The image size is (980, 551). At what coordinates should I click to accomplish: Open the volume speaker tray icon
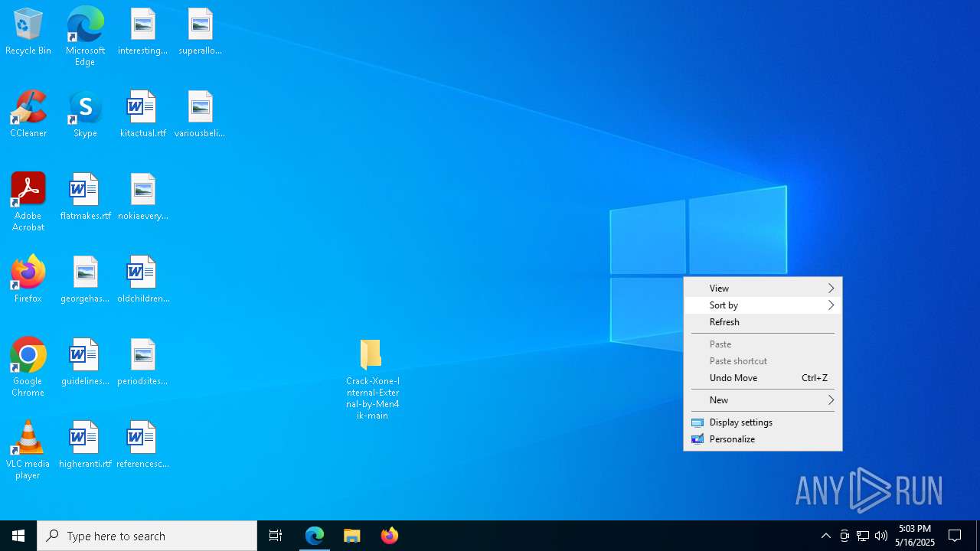(881, 536)
